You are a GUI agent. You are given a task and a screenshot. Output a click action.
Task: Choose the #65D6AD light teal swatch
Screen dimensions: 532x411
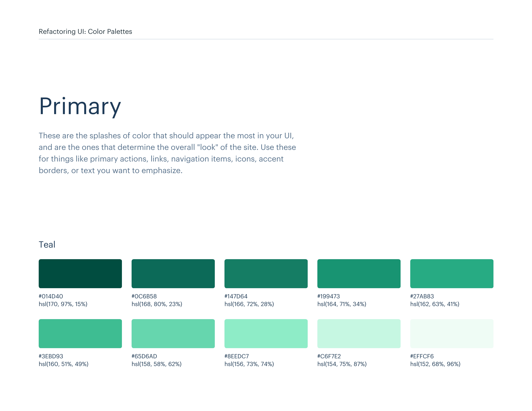click(173, 333)
